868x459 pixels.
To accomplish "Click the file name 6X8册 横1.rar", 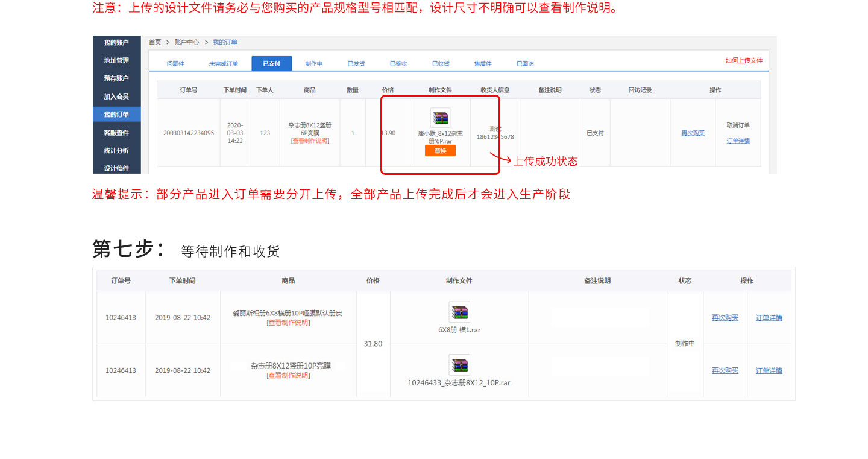I will [459, 330].
